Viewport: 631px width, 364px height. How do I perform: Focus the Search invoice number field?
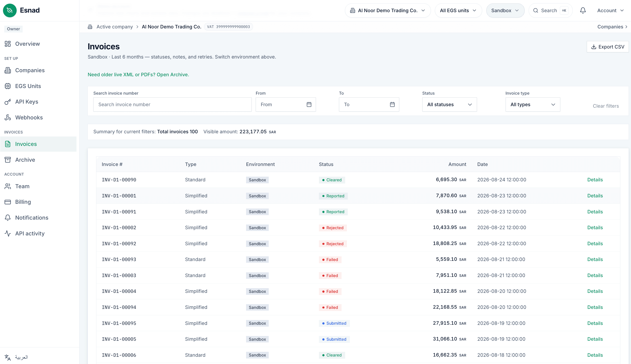click(173, 104)
